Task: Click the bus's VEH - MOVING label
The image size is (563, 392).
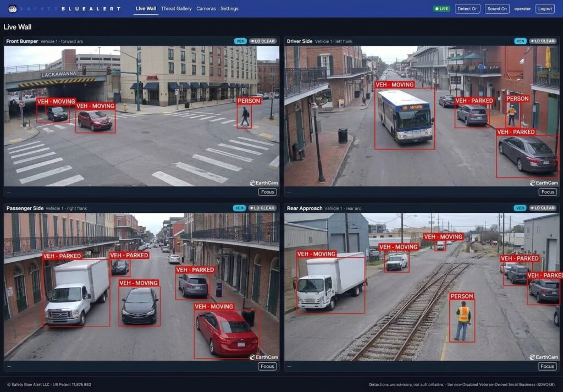Action: tap(395, 85)
